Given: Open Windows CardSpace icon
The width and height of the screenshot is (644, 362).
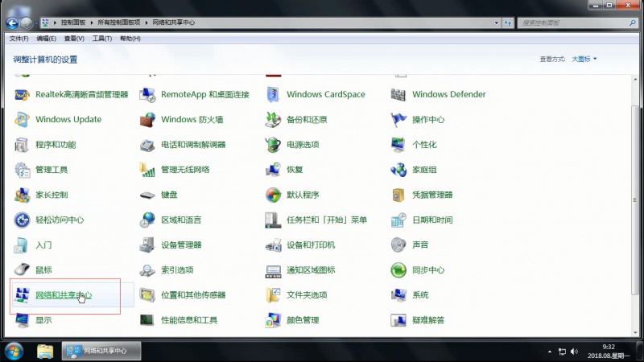Looking at the screenshot, I should tap(273, 95).
